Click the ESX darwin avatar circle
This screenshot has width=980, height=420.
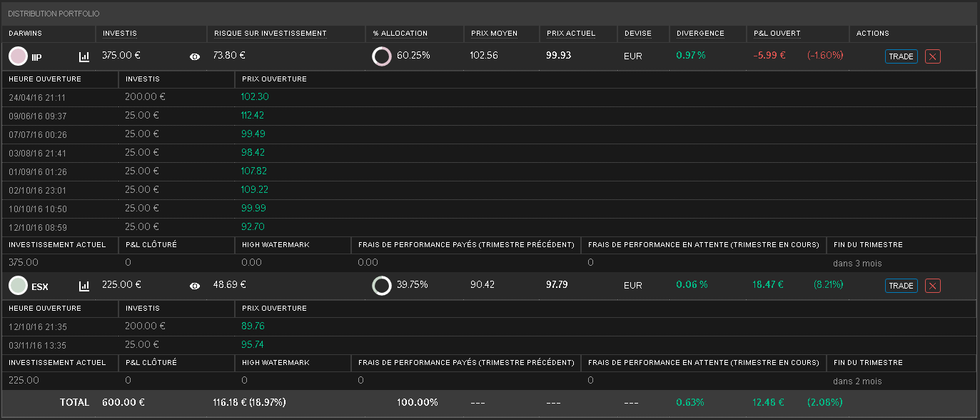coord(18,286)
